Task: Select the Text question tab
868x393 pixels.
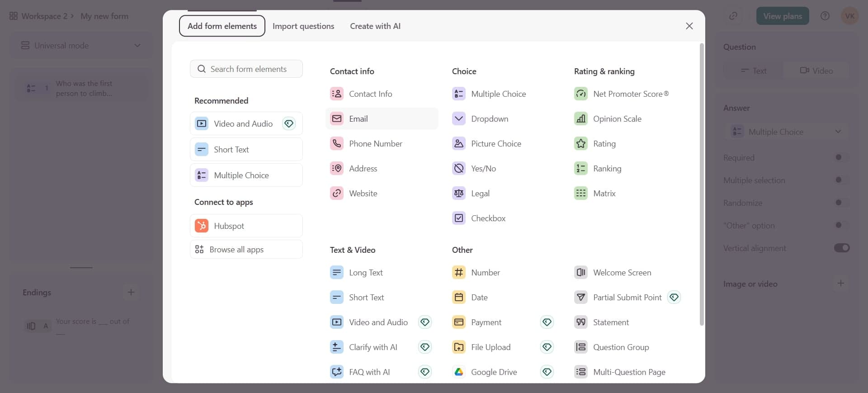Action: 754,71
